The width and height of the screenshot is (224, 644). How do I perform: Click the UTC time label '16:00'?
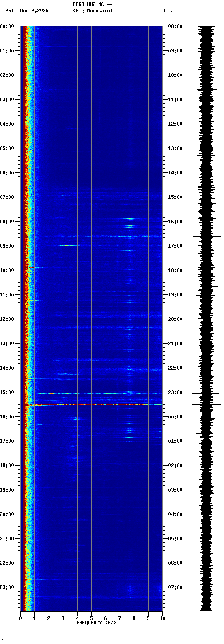(x=175, y=222)
